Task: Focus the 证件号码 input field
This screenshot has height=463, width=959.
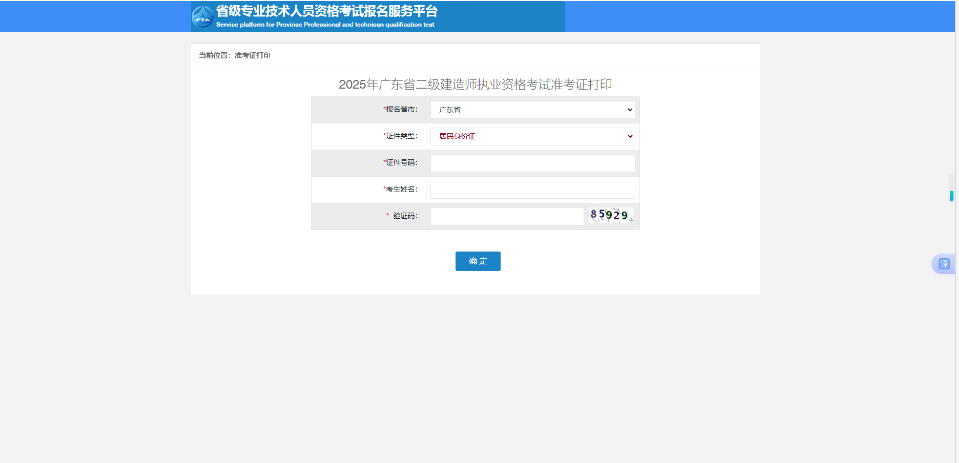Action: pos(533,163)
